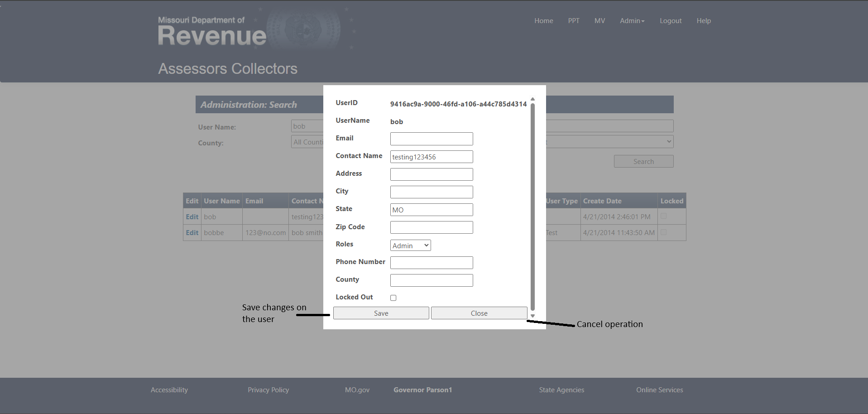This screenshot has height=414, width=868.
Task: Click the dialog scrollbar down arrow
Action: point(532,316)
